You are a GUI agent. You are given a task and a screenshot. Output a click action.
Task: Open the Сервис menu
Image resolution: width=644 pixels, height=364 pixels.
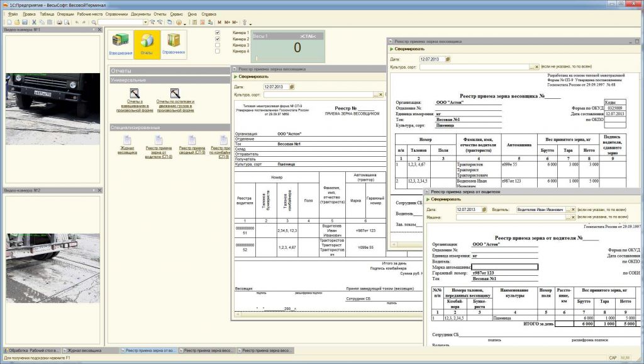tap(177, 14)
